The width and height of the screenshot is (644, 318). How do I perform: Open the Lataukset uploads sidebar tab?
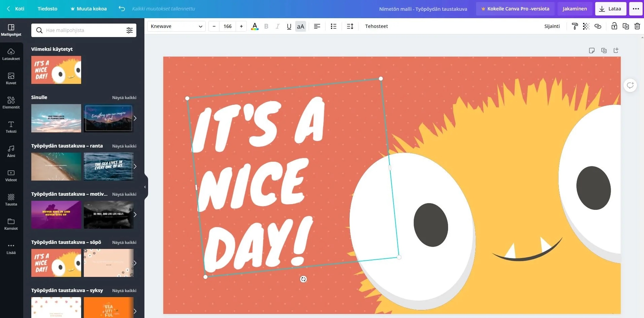[11, 54]
